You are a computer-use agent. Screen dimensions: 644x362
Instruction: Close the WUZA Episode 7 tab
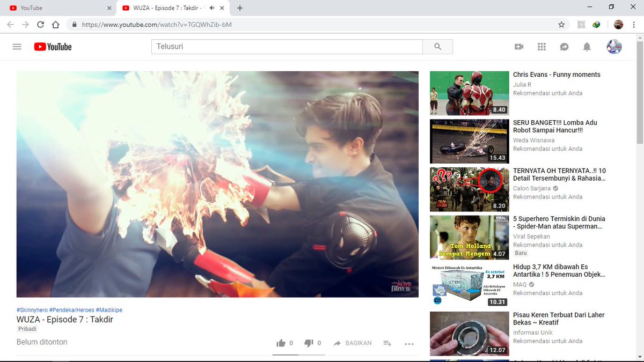pyautogui.click(x=222, y=8)
